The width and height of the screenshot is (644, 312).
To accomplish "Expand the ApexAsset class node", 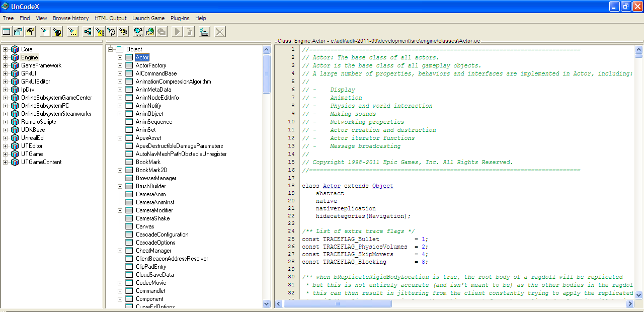I will (120, 138).
